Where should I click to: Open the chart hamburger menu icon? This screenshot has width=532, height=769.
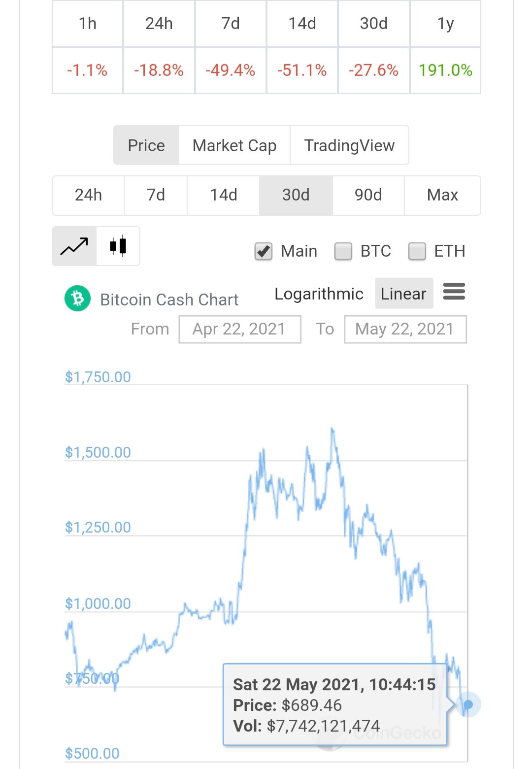pos(454,292)
